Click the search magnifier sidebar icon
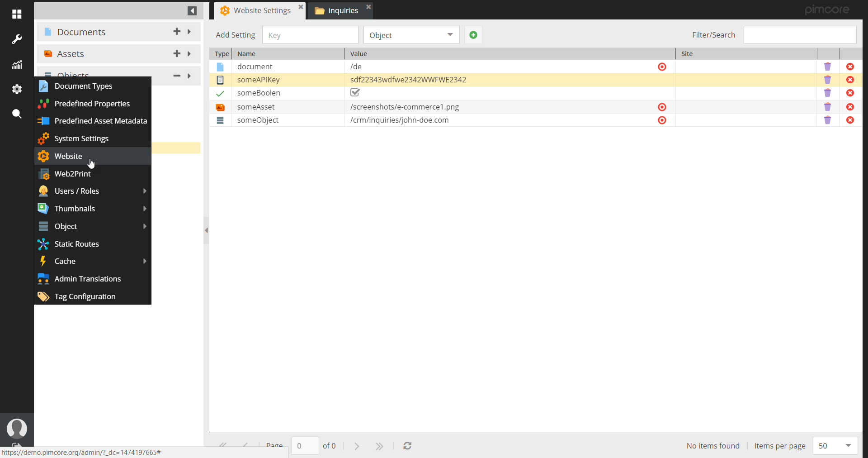 point(17,114)
